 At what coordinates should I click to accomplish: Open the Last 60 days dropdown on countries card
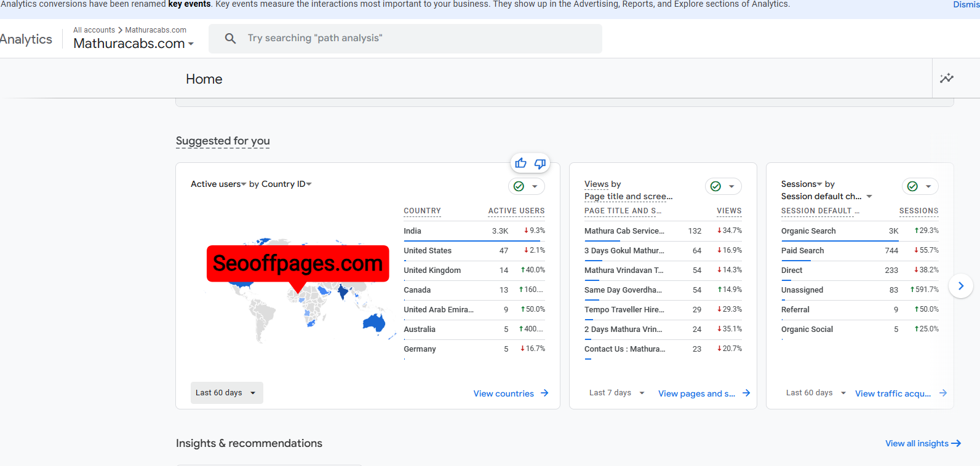[x=226, y=393]
